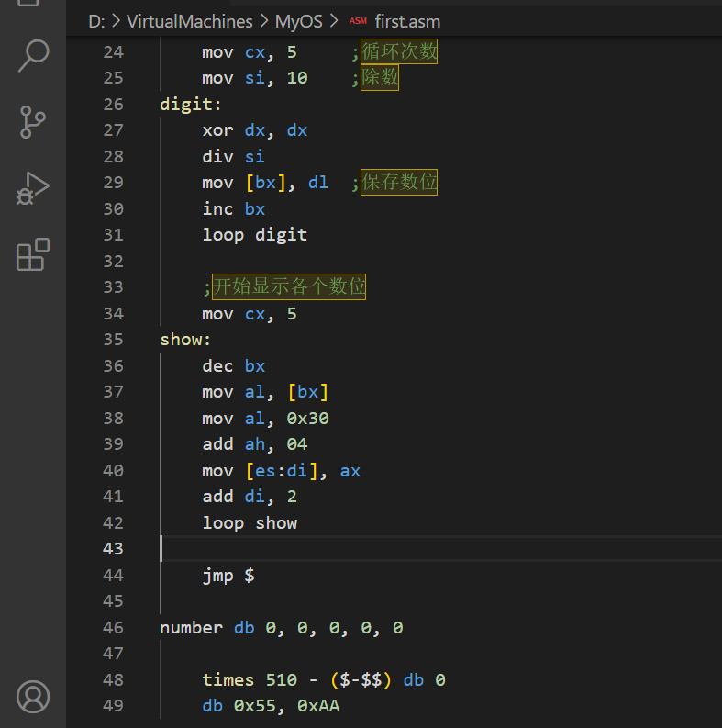Select first.asm in the breadcrumb path
Screen dimensions: 722x728
pos(407,21)
